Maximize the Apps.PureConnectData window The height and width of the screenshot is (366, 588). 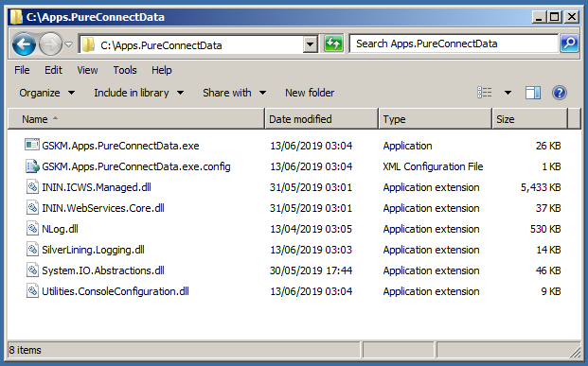pos(555,17)
